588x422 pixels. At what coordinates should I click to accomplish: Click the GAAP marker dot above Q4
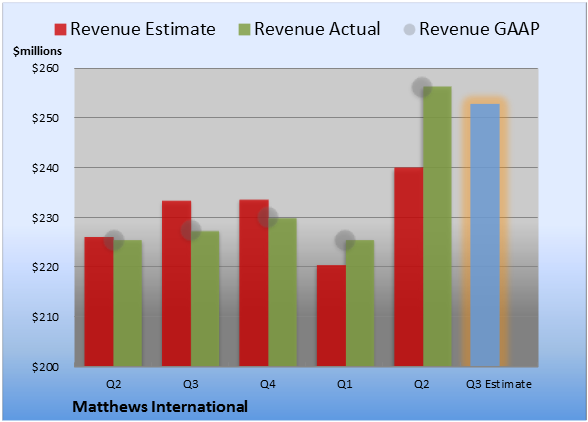click(x=268, y=217)
